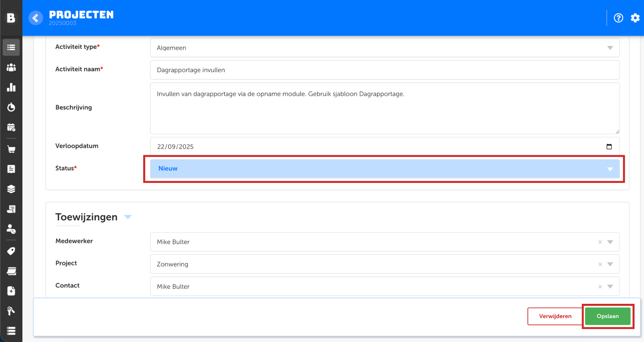Click the Medewerker field label
The height and width of the screenshot is (342, 644).
[x=74, y=241]
